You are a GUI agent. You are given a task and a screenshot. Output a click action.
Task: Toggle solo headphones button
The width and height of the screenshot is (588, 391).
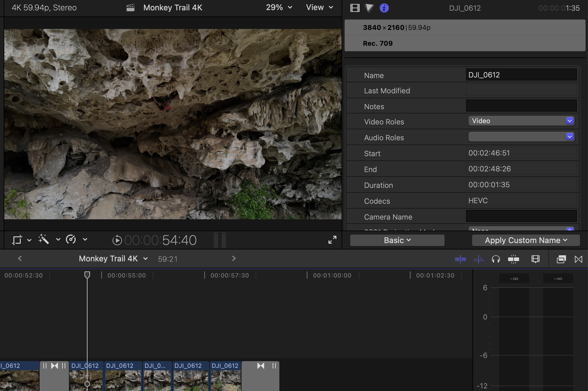point(496,259)
